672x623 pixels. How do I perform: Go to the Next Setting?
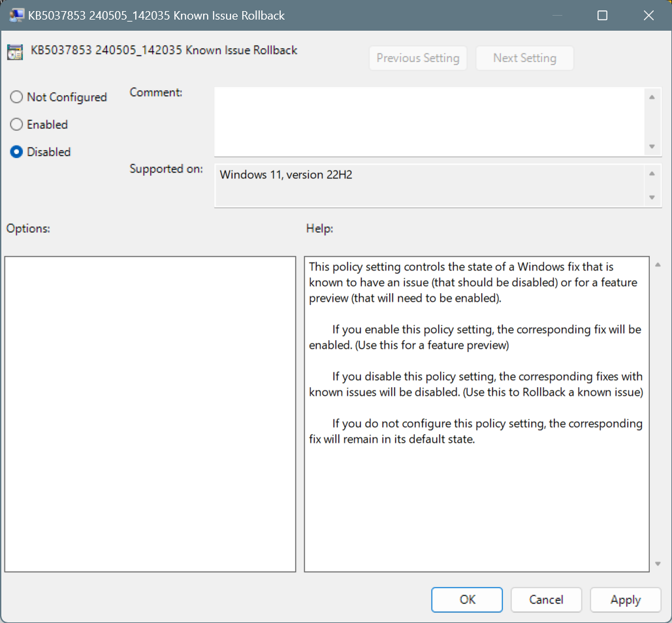524,58
